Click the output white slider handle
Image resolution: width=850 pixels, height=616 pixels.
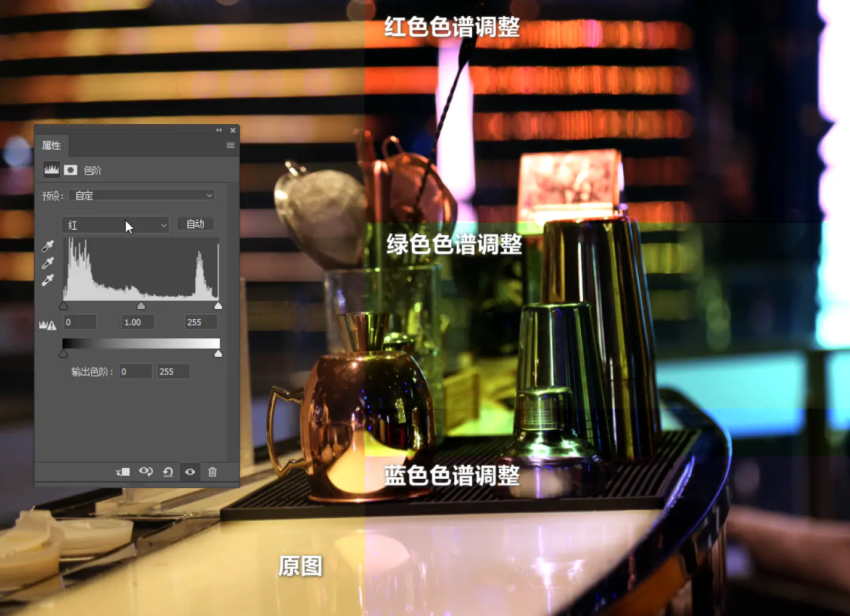coord(218,353)
